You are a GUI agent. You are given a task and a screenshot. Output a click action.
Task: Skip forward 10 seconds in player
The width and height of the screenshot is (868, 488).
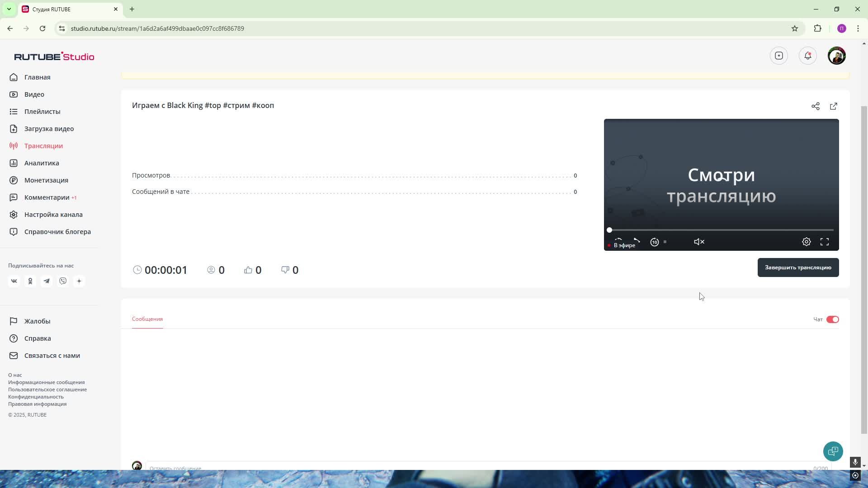654,242
